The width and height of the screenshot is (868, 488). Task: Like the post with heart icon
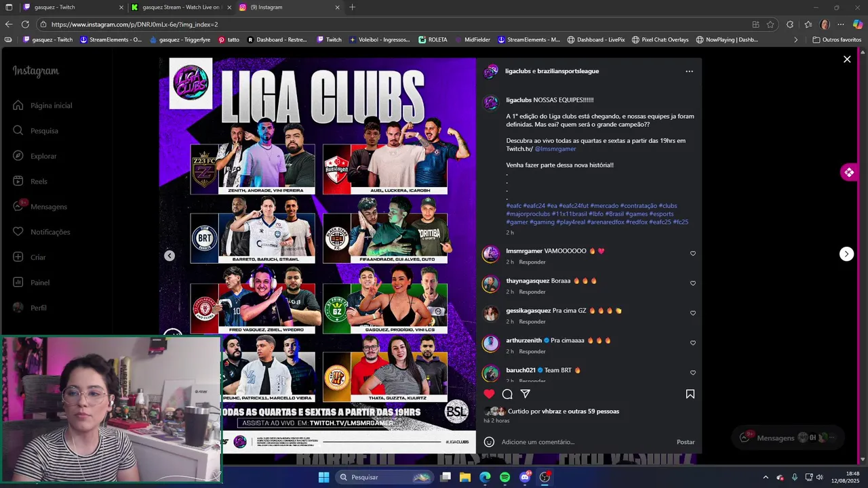coord(489,394)
